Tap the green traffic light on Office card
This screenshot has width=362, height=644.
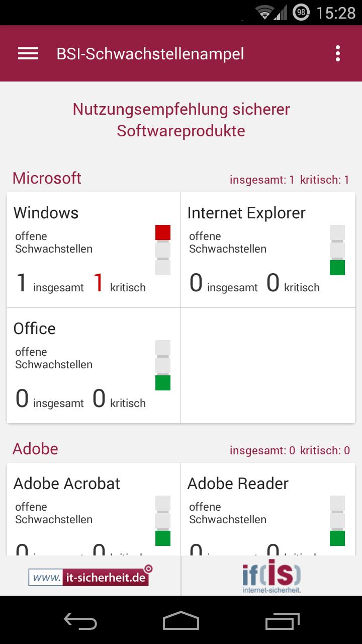coord(162,383)
